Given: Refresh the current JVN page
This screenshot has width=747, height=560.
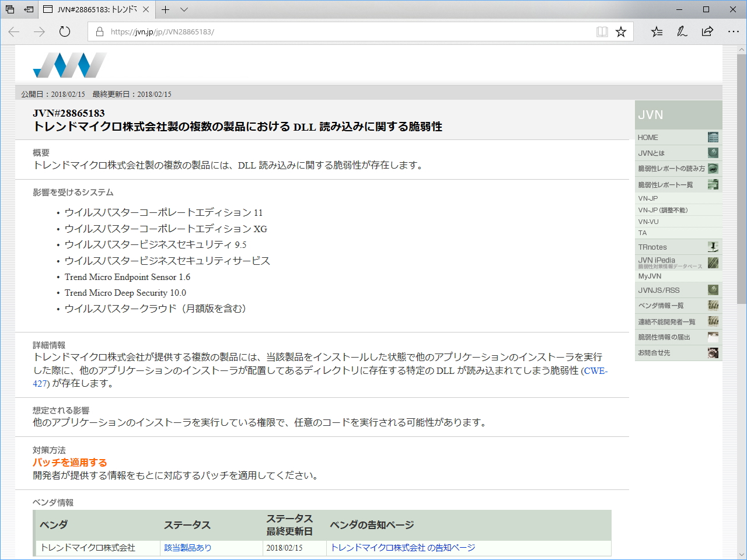Looking at the screenshot, I should (64, 32).
